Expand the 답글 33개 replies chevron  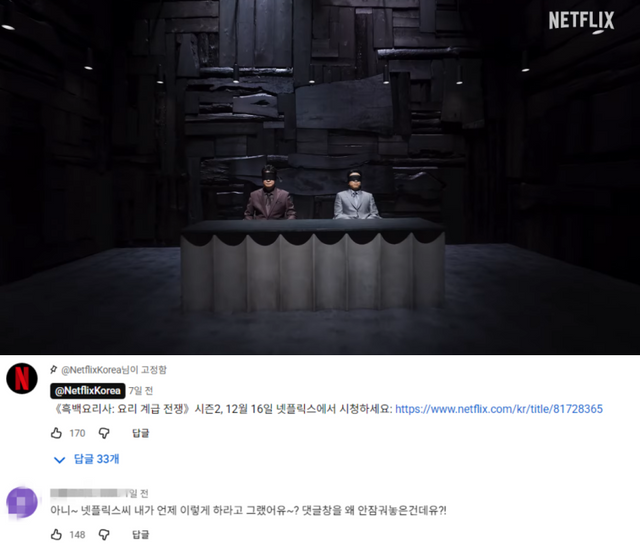click(60, 460)
